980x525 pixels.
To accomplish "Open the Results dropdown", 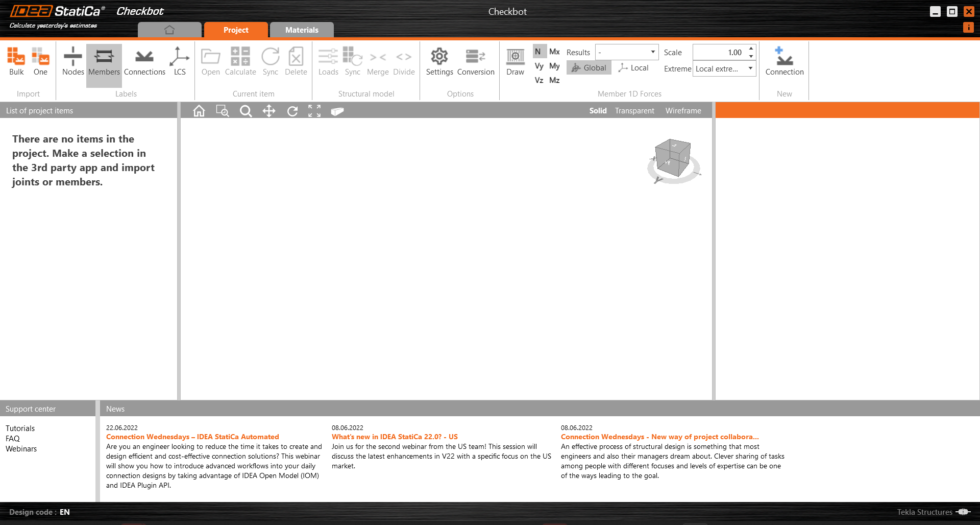I will point(627,52).
